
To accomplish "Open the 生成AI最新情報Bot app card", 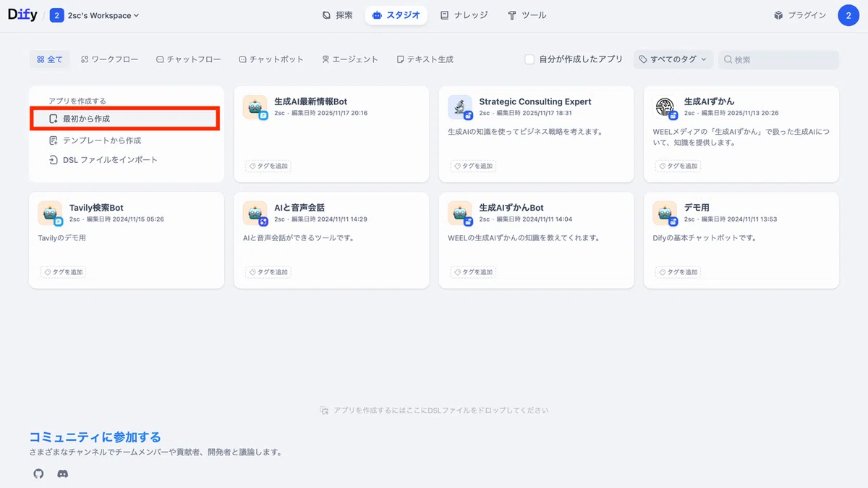I will click(x=331, y=134).
